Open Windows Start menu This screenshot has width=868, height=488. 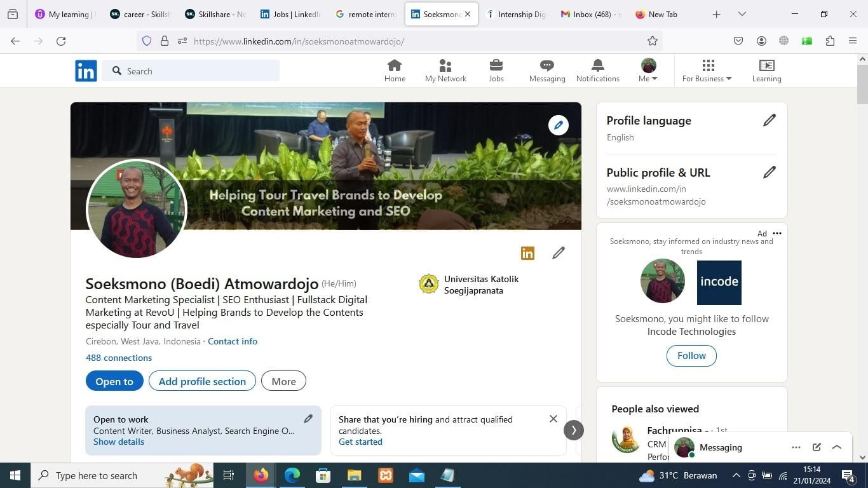15,475
